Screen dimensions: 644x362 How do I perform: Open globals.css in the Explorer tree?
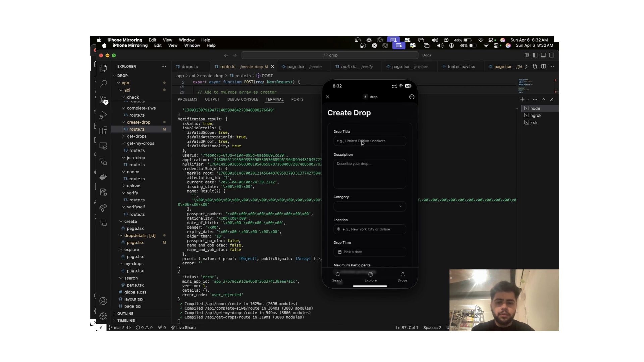pos(135,292)
